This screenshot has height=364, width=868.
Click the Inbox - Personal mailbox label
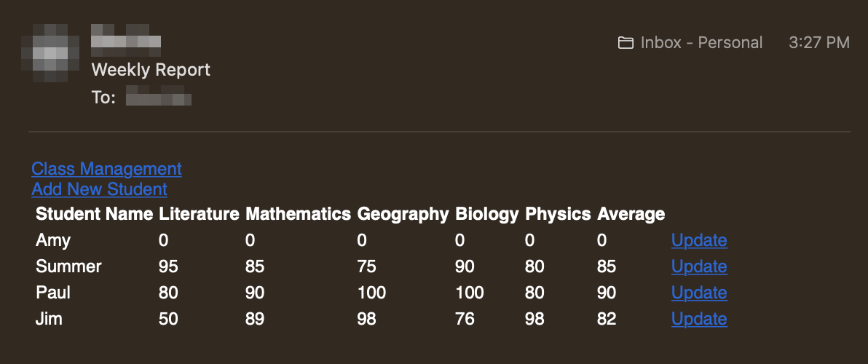(701, 43)
